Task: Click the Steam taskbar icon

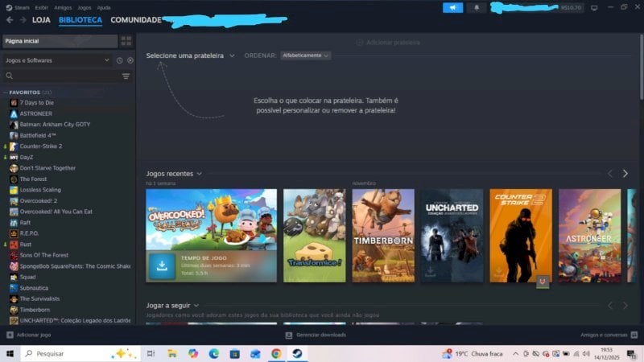Action: (x=297, y=353)
